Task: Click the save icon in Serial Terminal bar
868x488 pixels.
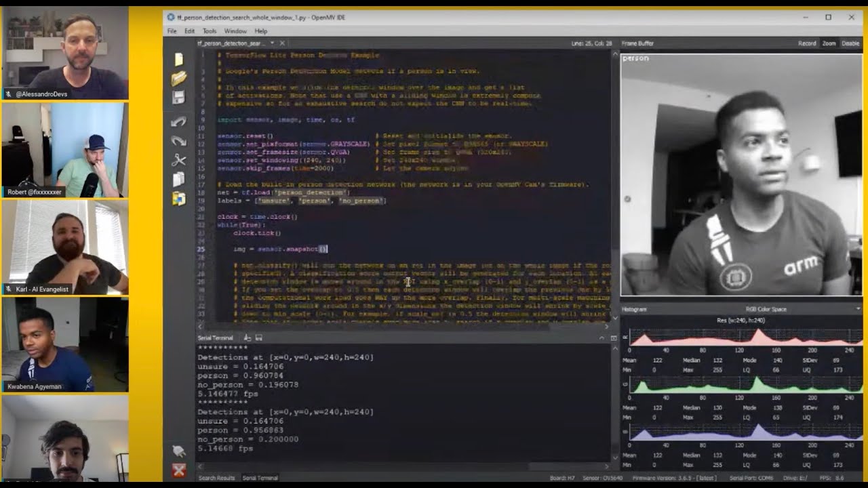Action: pyautogui.click(x=258, y=338)
